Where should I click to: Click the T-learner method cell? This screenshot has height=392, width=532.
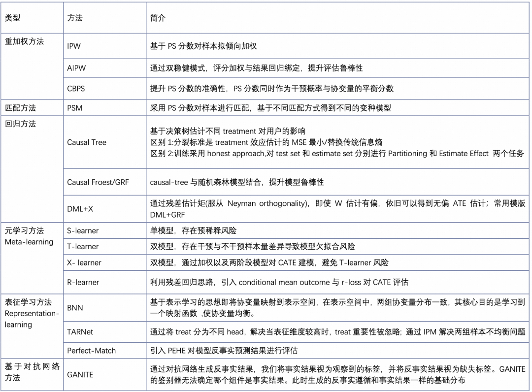coord(83,246)
